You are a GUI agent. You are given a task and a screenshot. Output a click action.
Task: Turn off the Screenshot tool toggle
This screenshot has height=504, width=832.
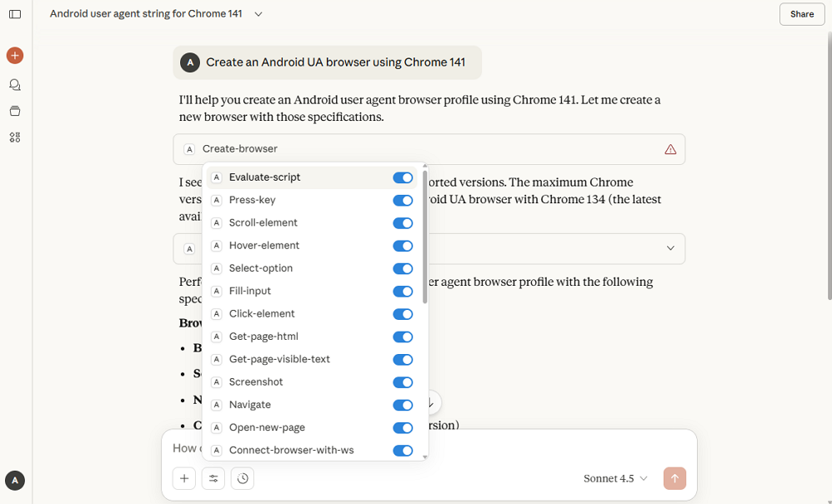pos(403,382)
